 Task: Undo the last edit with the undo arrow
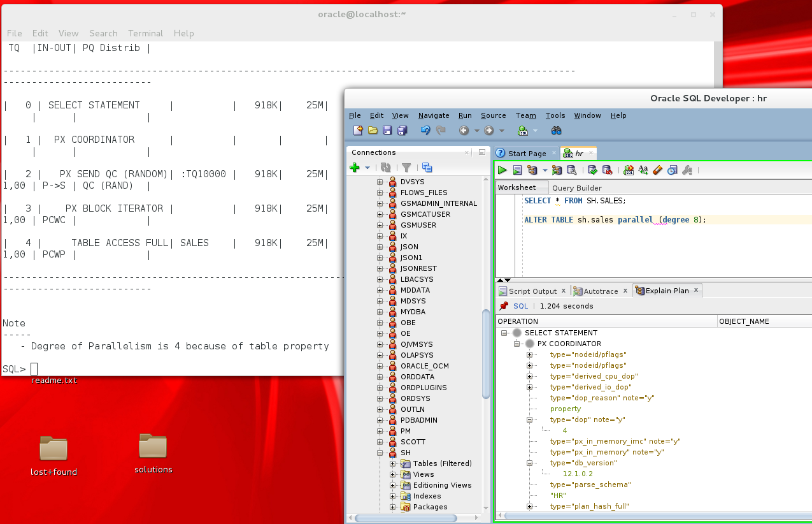pyautogui.click(x=425, y=130)
